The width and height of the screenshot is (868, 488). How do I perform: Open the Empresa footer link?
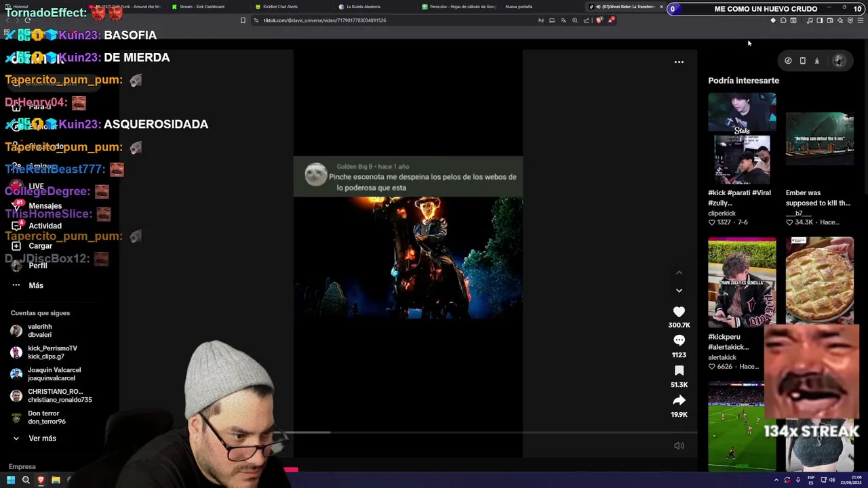(x=22, y=466)
